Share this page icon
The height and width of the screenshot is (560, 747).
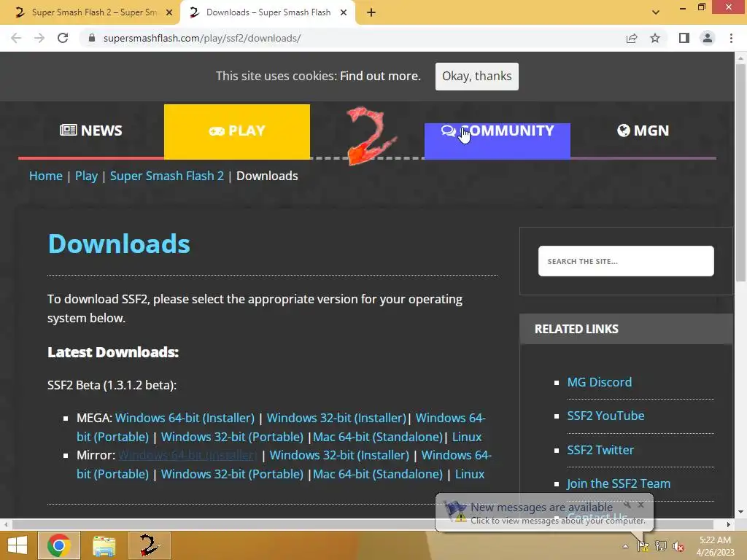pyautogui.click(x=632, y=38)
